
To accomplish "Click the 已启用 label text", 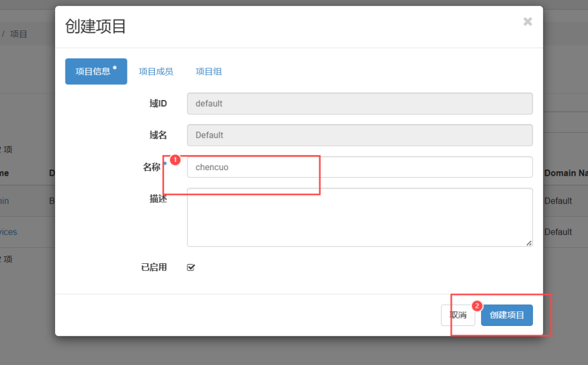I will point(154,267).
